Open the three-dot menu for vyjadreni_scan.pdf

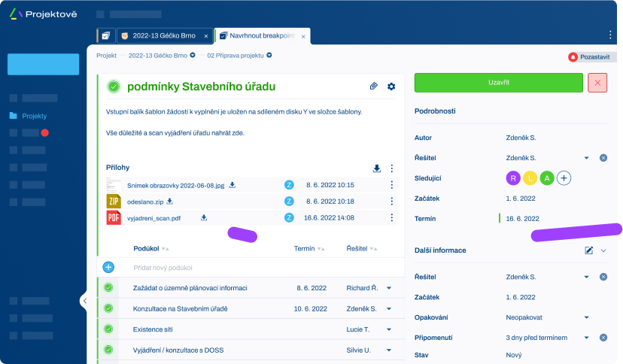pos(391,217)
